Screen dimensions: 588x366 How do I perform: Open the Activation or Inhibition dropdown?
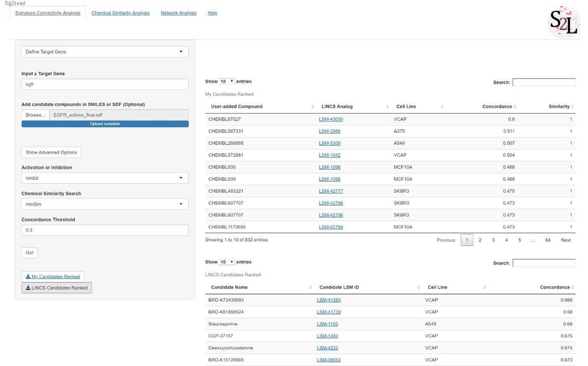pyautogui.click(x=105, y=178)
